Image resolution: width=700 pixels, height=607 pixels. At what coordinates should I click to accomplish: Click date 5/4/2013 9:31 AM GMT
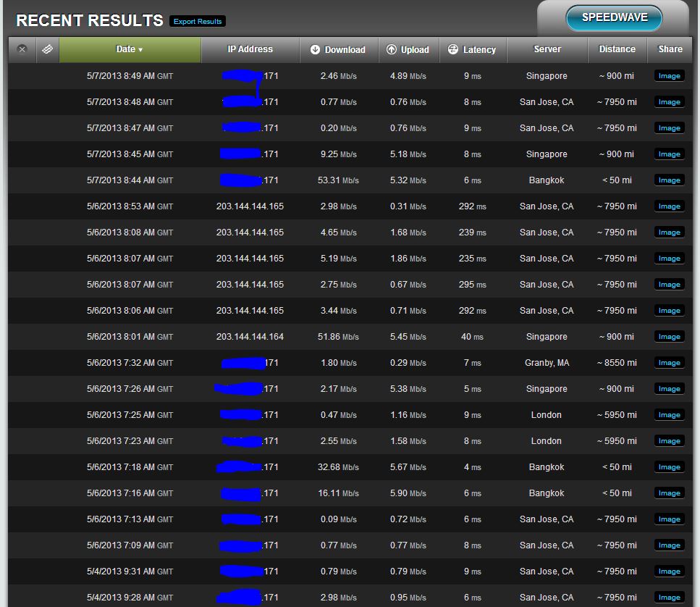click(x=130, y=572)
